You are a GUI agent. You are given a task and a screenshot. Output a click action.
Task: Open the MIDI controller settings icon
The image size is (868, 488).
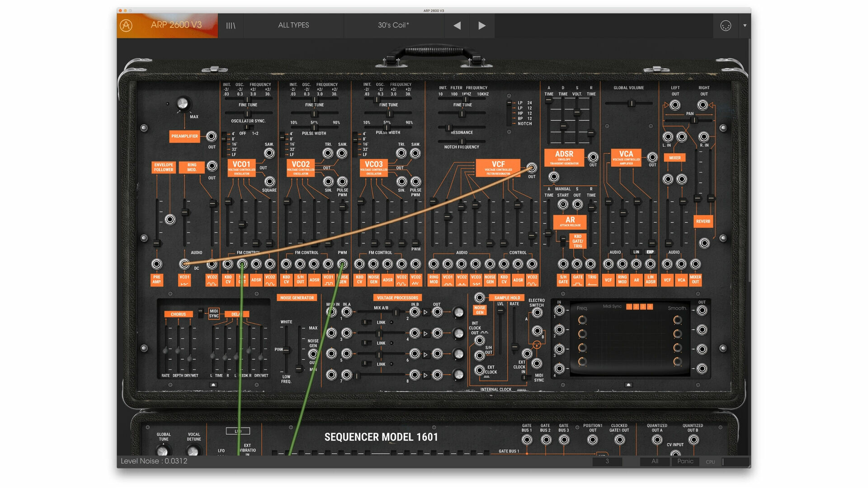click(726, 26)
